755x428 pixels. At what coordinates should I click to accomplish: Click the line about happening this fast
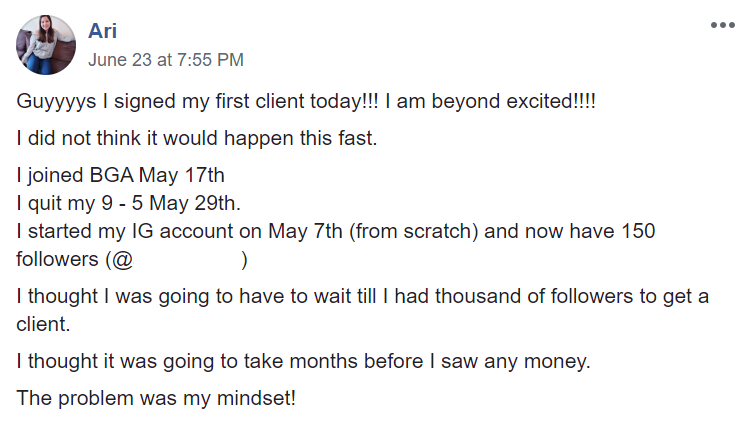196,139
